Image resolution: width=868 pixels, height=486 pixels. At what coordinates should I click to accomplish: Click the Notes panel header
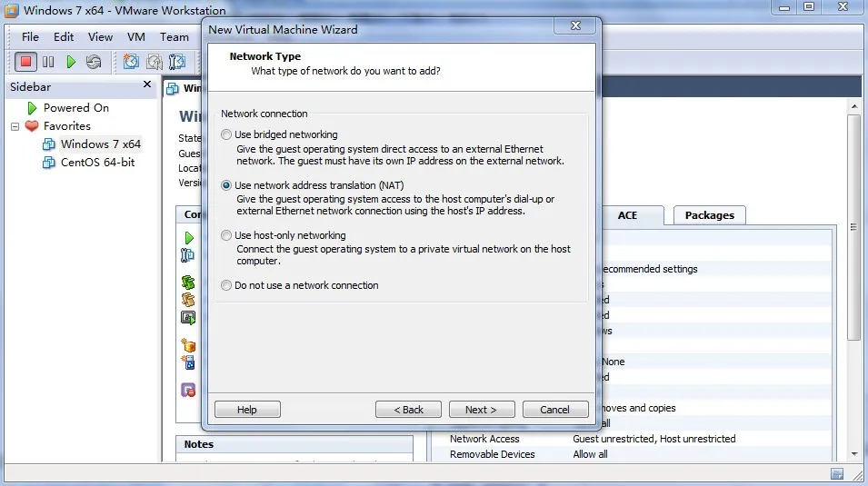click(x=294, y=444)
